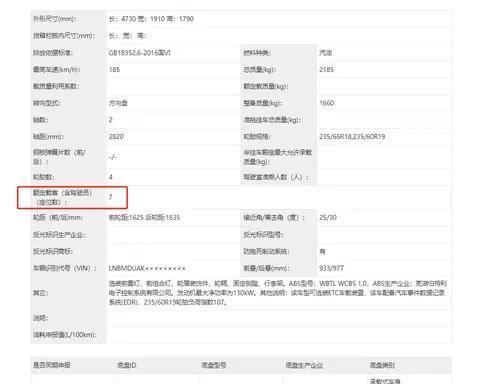The width and height of the screenshot is (480, 384).
Task: Click the 轴数 label
Action: click(40, 120)
